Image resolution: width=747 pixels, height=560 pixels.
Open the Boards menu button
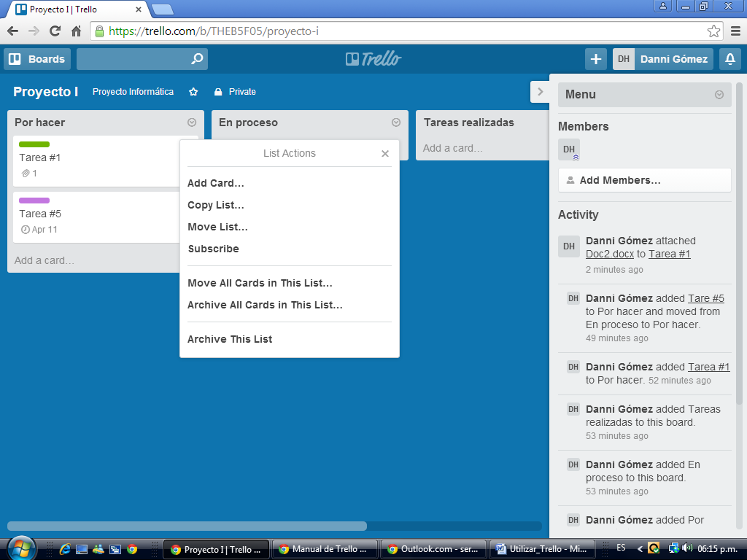37,59
